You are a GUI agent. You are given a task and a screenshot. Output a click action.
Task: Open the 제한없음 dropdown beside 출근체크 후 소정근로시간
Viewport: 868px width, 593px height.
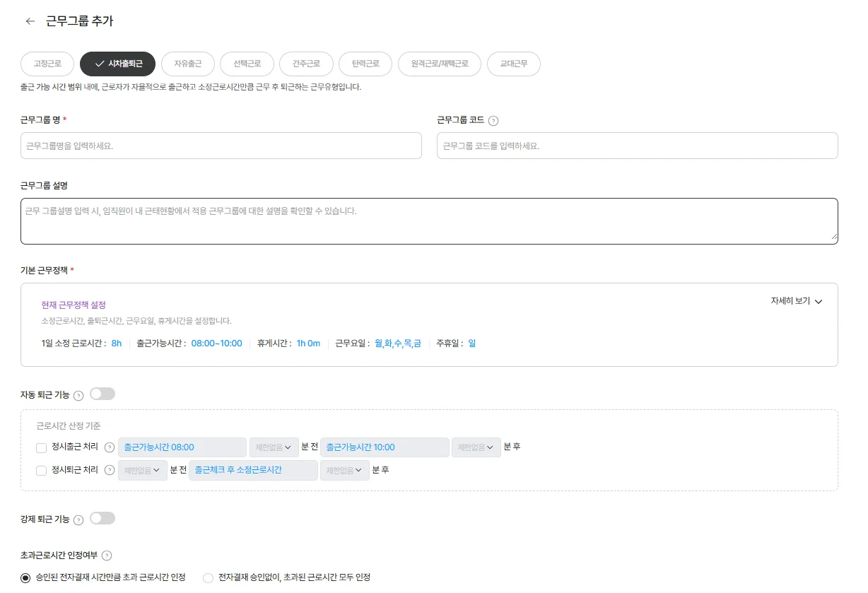[344, 469]
